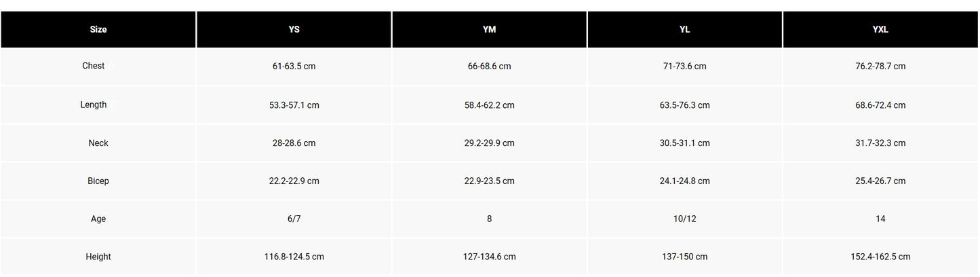Click the Neck row label

tap(98, 143)
